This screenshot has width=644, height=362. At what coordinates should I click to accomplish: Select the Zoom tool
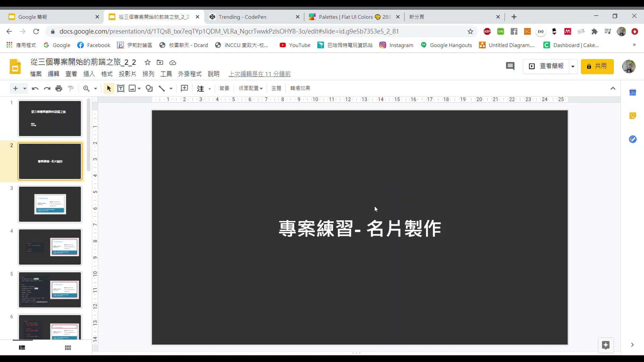(x=87, y=88)
